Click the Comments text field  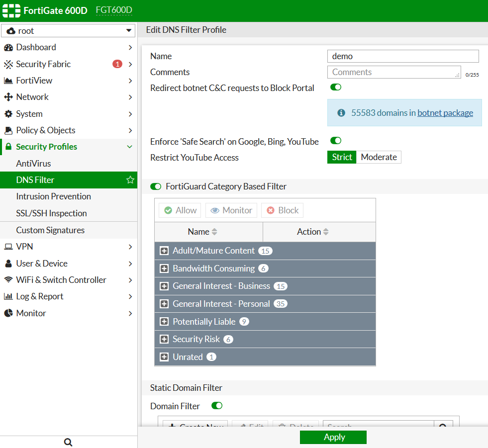(x=394, y=72)
